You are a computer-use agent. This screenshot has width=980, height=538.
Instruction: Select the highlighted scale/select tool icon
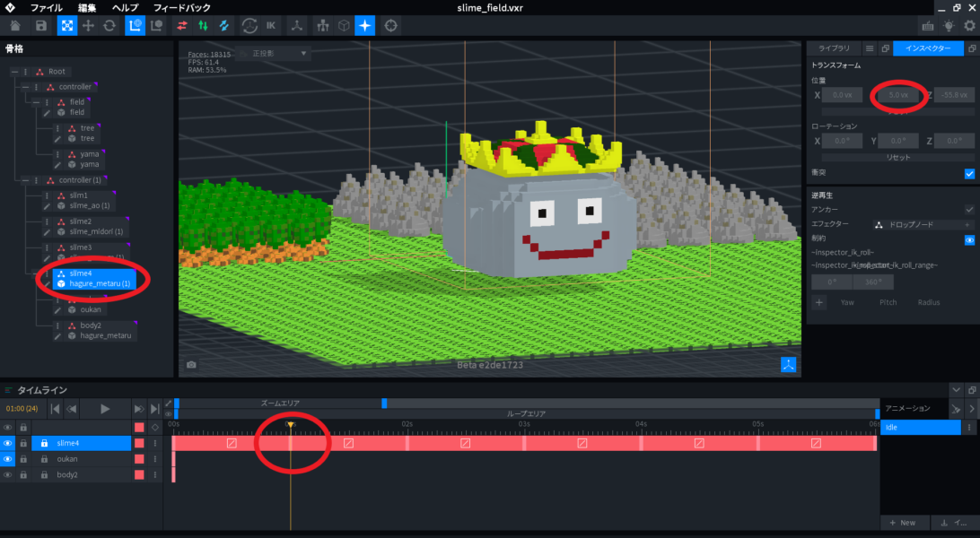point(67,26)
